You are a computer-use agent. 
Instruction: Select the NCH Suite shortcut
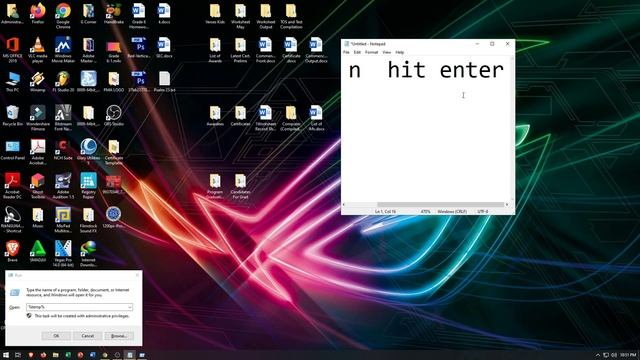63,149
